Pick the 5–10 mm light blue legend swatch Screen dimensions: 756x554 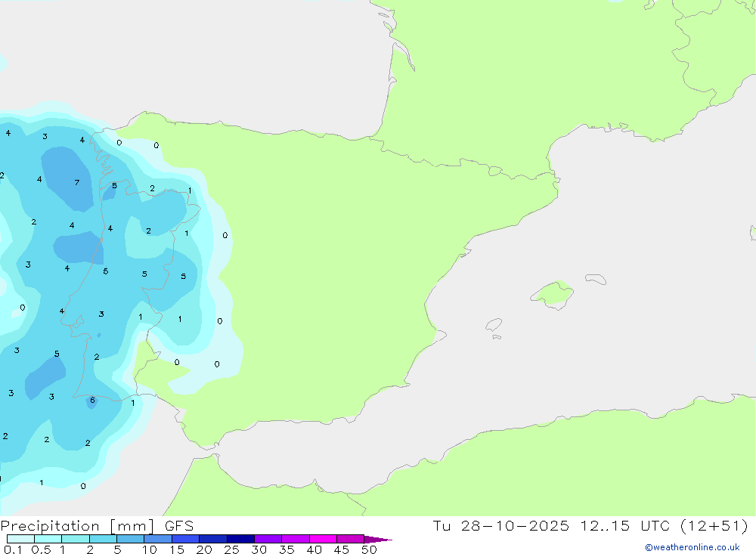[x=130, y=539]
